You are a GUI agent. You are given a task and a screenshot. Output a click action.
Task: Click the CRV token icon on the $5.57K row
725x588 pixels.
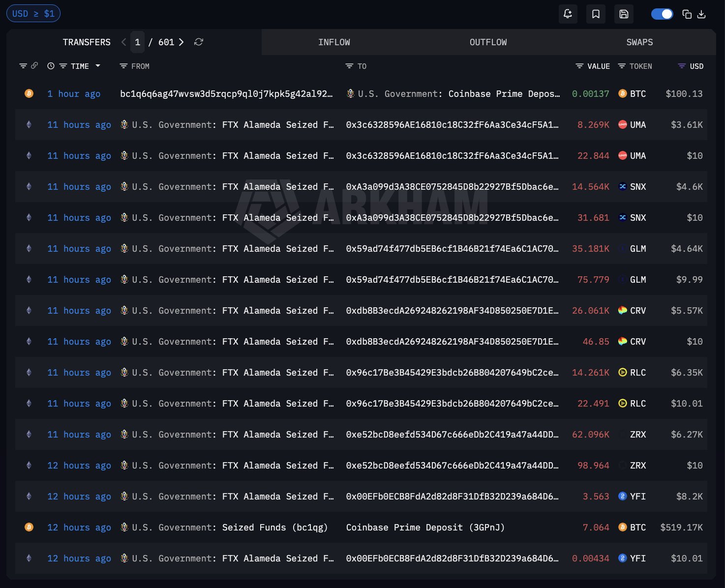(x=622, y=311)
